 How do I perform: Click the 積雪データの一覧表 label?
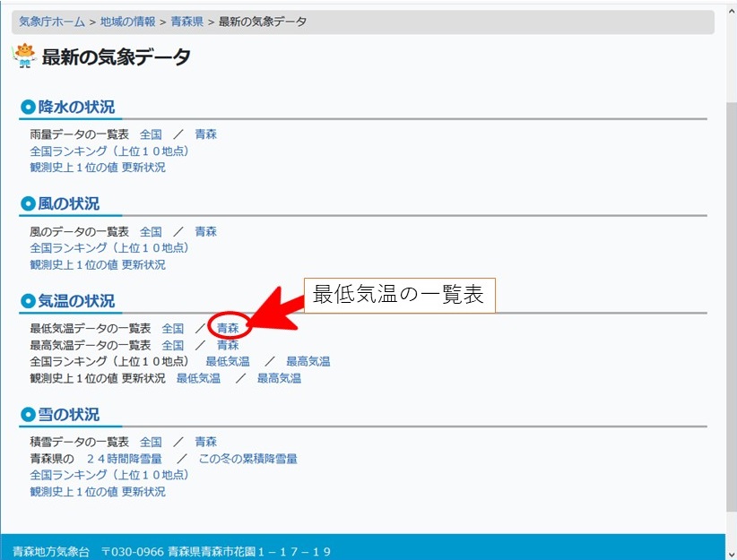tap(80, 442)
